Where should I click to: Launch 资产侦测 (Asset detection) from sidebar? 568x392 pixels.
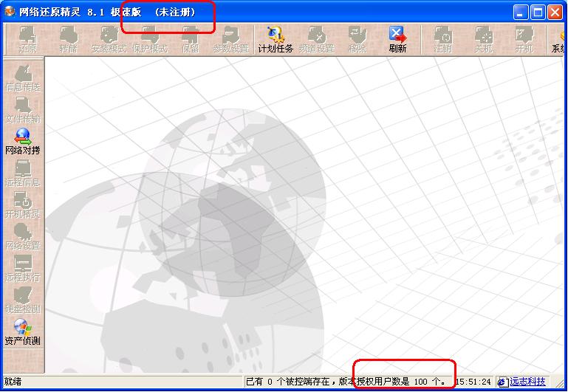click(23, 332)
